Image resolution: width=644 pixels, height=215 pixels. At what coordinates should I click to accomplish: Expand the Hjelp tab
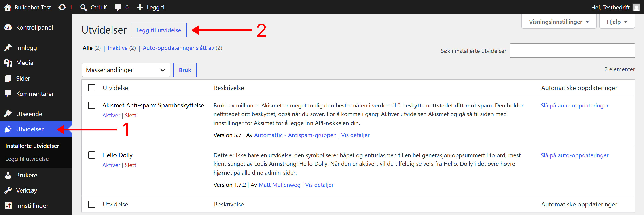(x=617, y=22)
